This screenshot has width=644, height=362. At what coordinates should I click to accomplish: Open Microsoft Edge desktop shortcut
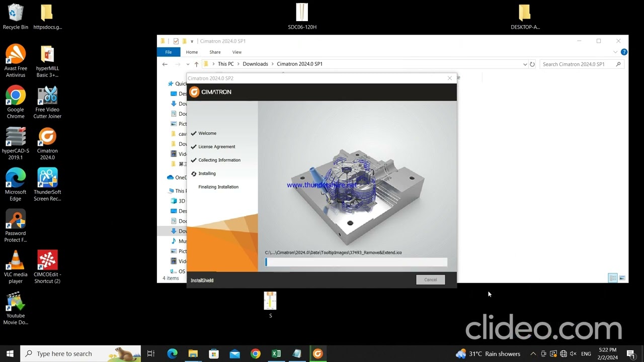[x=16, y=185]
